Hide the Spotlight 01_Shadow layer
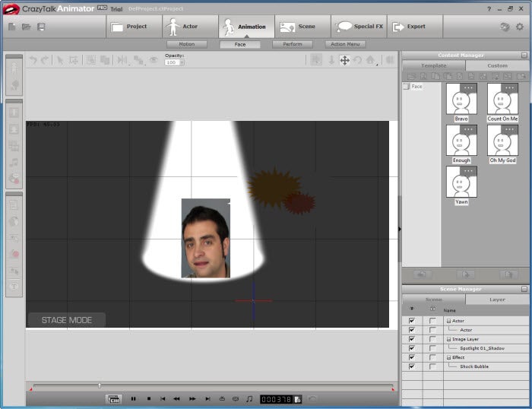Image resolution: width=532 pixels, height=409 pixels. click(x=412, y=348)
